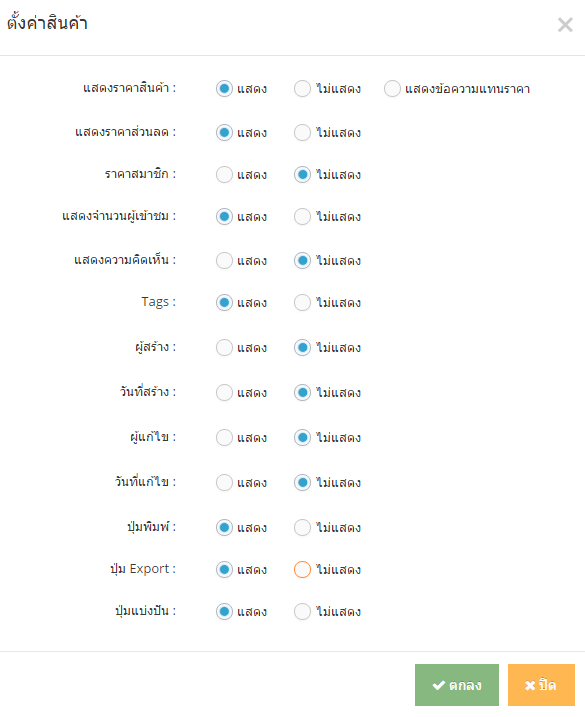Select แสดง for วันที่สร้าง
The height and width of the screenshot is (717, 585).
tap(224, 392)
